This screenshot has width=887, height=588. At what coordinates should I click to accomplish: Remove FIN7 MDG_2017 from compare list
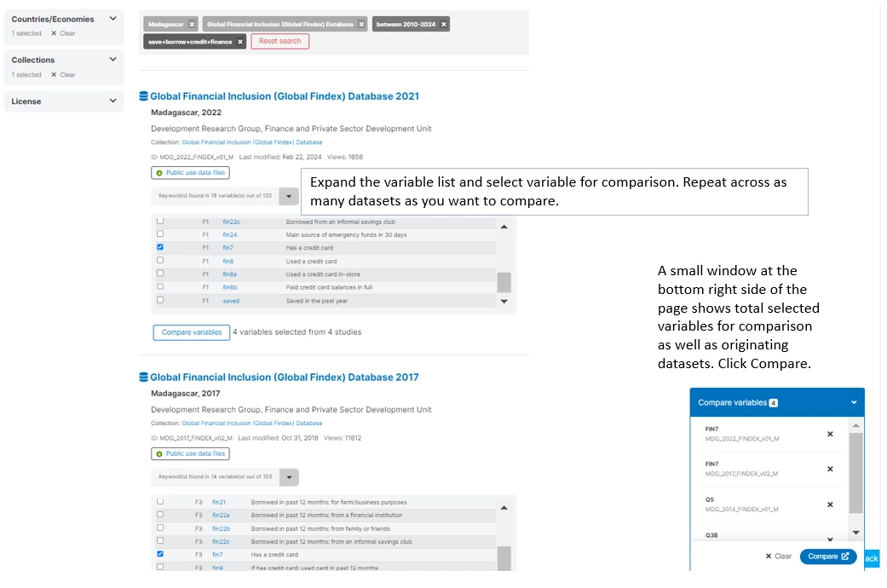830,470
